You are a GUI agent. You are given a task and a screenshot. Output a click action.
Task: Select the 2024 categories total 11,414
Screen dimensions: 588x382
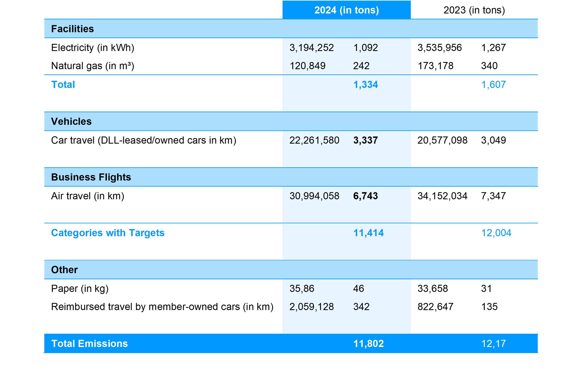click(x=368, y=233)
